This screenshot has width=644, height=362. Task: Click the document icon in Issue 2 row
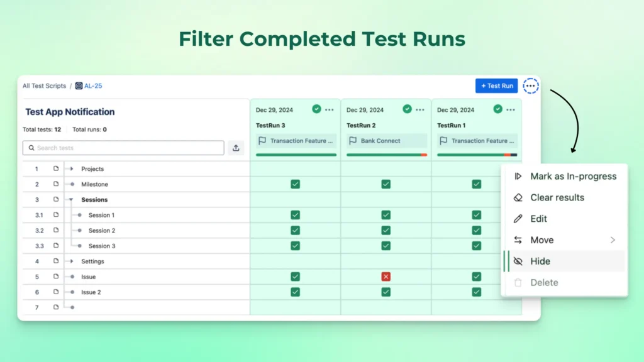pos(56,292)
